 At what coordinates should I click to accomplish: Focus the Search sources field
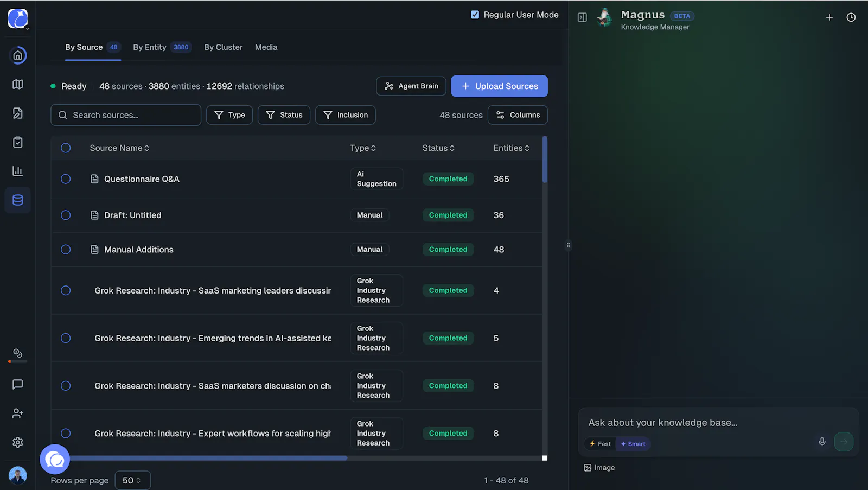coord(126,115)
